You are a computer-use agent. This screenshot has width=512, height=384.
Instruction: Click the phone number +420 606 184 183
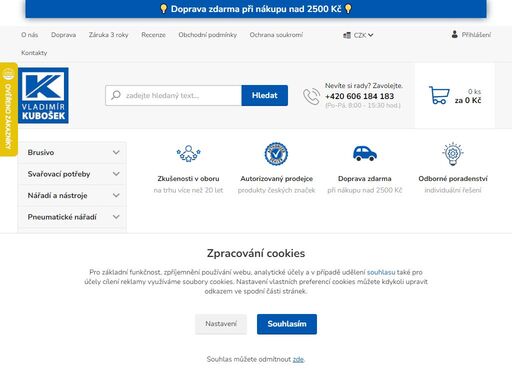pos(360,96)
